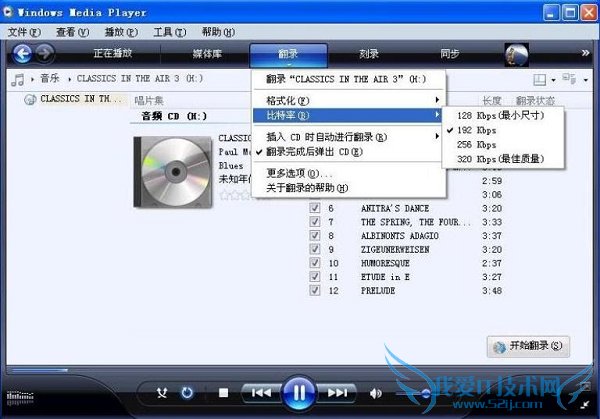The height and width of the screenshot is (419, 600).
Task: Click 音乐 breadcrumb link
Action: (50, 78)
